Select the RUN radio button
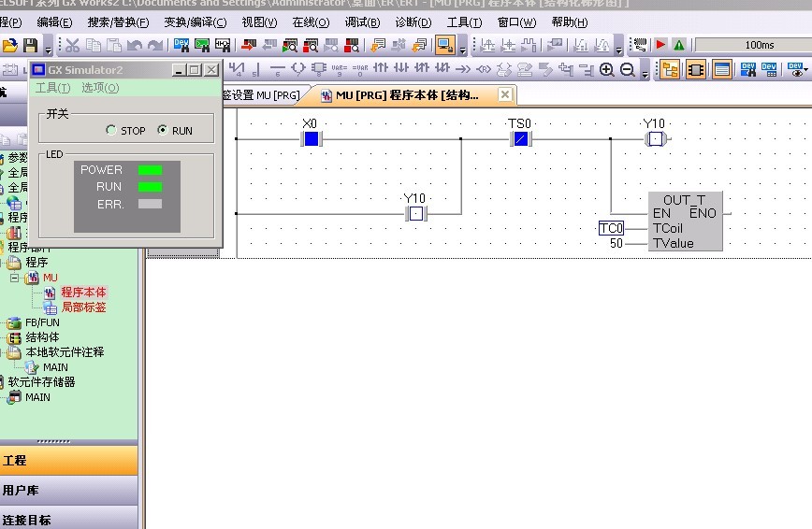 163,131
